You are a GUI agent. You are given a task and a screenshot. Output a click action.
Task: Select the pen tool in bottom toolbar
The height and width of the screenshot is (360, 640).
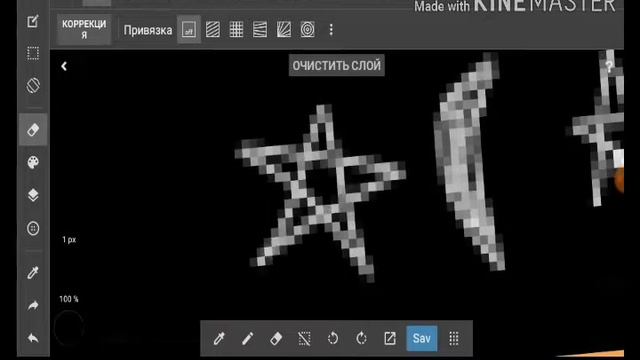click(247, 338)
